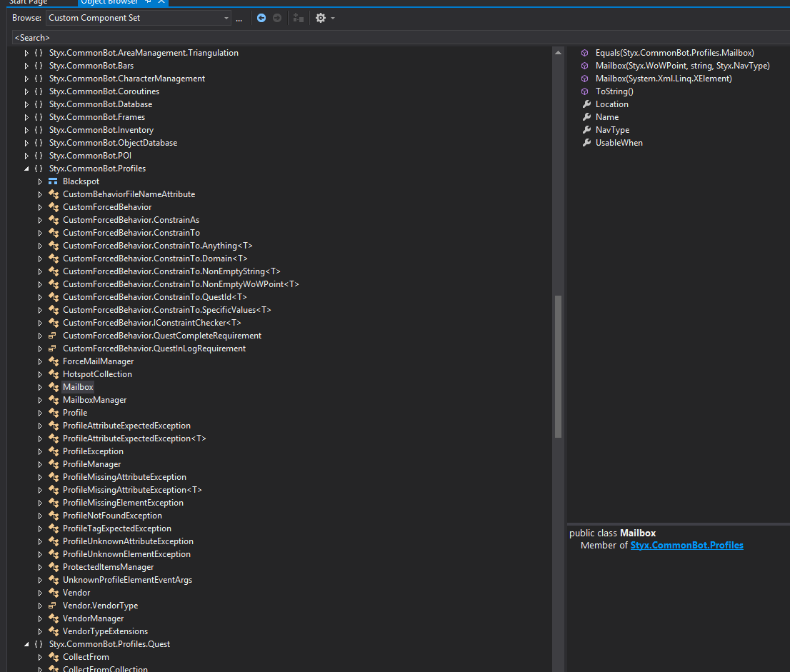The image size is (790, 672).
Task: Click the Add to References toolbar icon
Action: click(x=299, y=18)
